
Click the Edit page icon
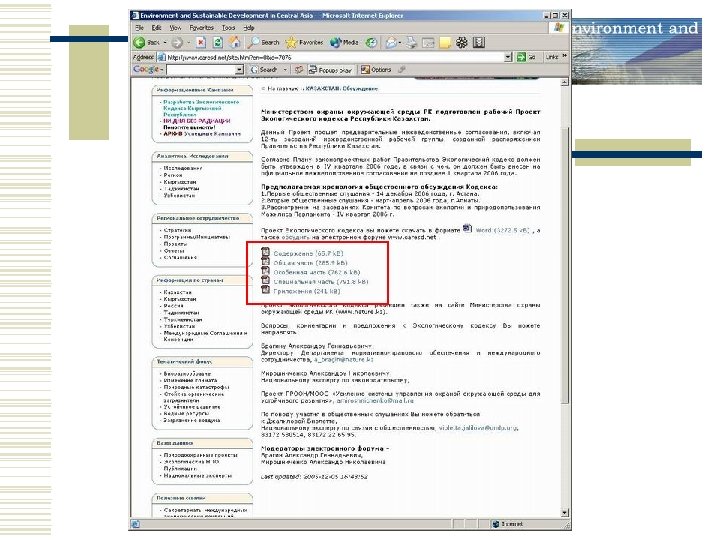pos(428,43)
